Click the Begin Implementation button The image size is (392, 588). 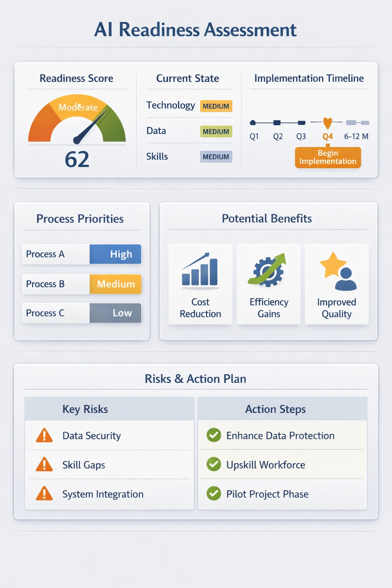(328, 157)
